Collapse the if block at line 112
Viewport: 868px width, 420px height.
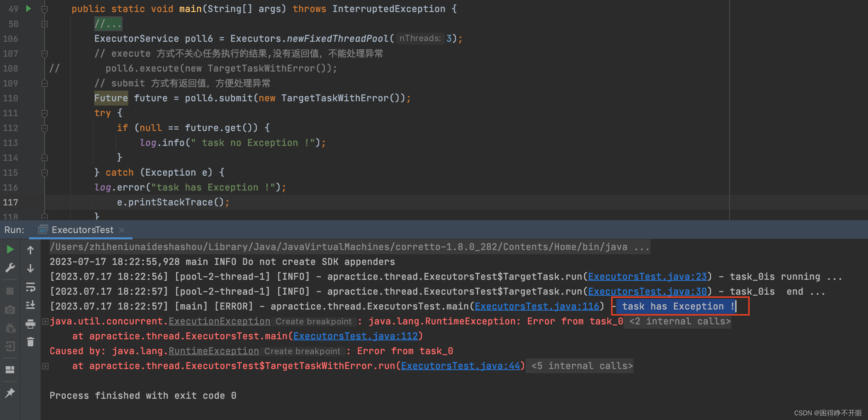coord(45,128)
